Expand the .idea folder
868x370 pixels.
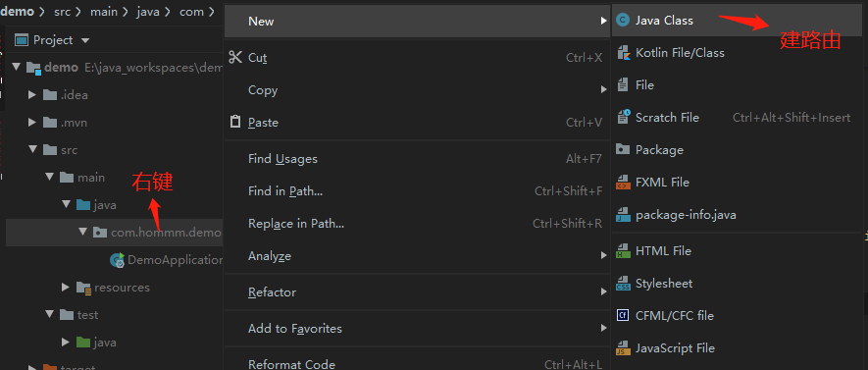[x=32, y=95]
